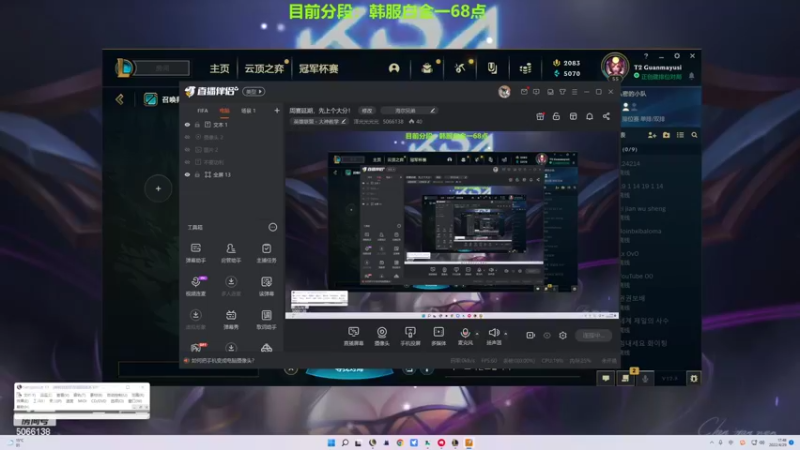Select the FIFA scene tab
Screen dimensions: 800x450
coord(203,111)
